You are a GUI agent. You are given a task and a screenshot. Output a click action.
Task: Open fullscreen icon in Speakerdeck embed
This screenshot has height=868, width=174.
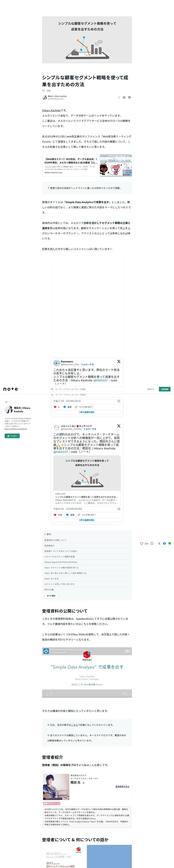128,693
